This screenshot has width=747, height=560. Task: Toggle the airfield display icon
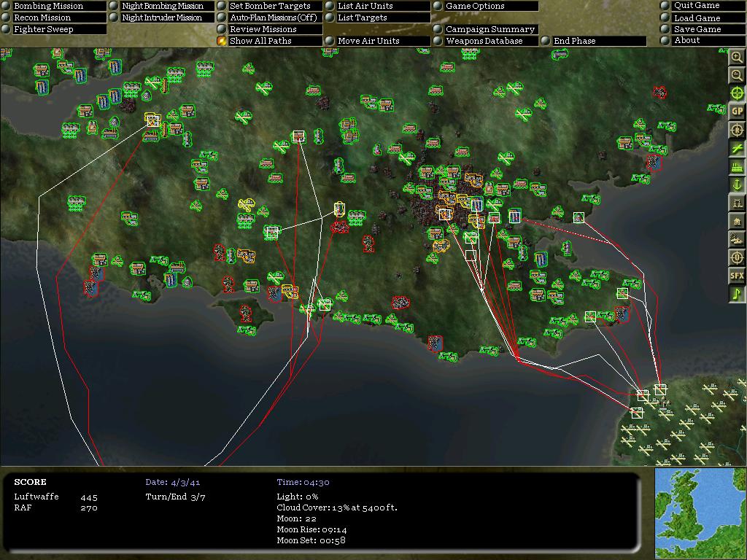click(737, 148)
